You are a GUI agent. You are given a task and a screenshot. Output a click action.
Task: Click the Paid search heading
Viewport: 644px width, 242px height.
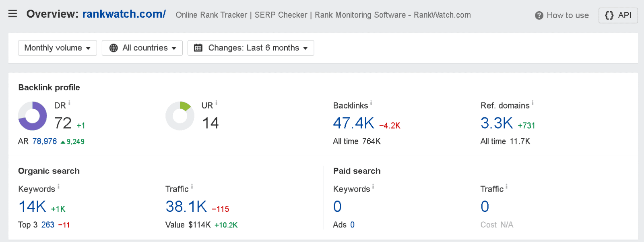(357, 171)
